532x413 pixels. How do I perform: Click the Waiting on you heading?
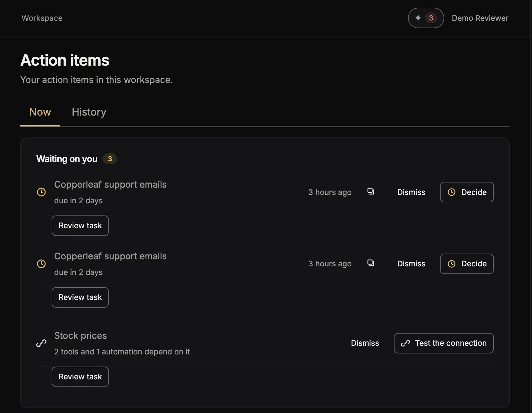tap(67, 159)
